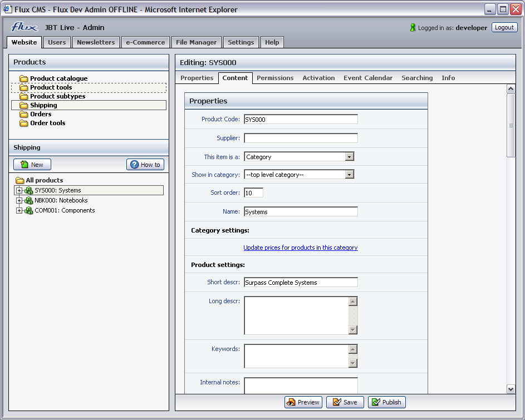Click the Shipping folder icon
This screenshot has height=420, width=525.
(23, 105)
